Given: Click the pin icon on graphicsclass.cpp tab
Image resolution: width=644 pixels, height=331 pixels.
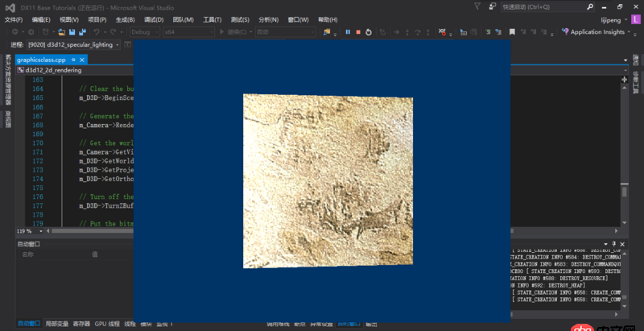Looking at the screenshot, I should (x=73, y=60).
